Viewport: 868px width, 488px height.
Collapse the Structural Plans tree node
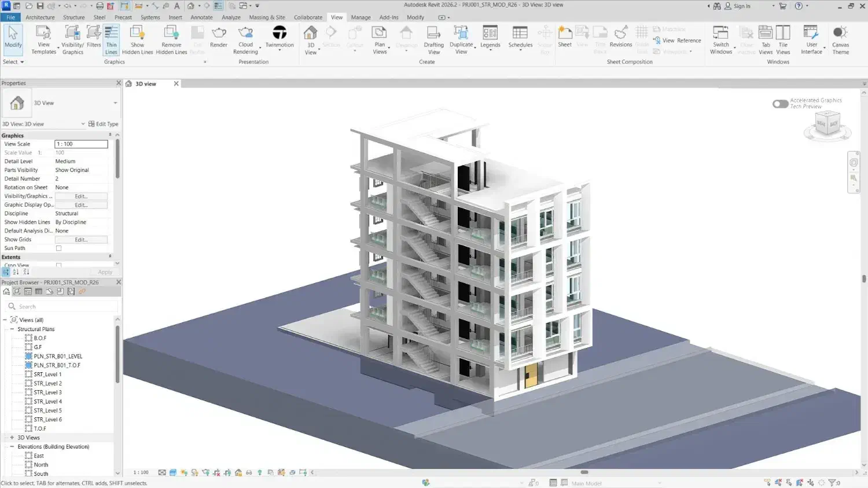tap(12, 329)
